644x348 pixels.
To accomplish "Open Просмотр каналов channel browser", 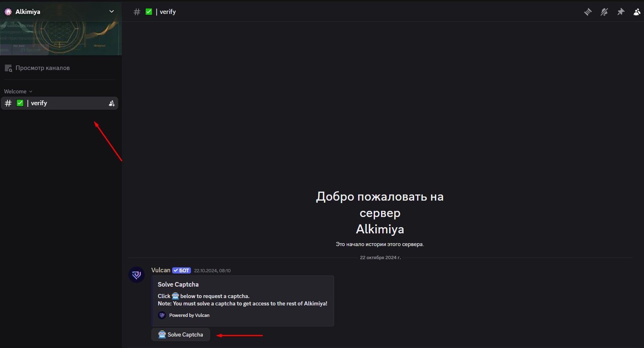I will 43,68.
